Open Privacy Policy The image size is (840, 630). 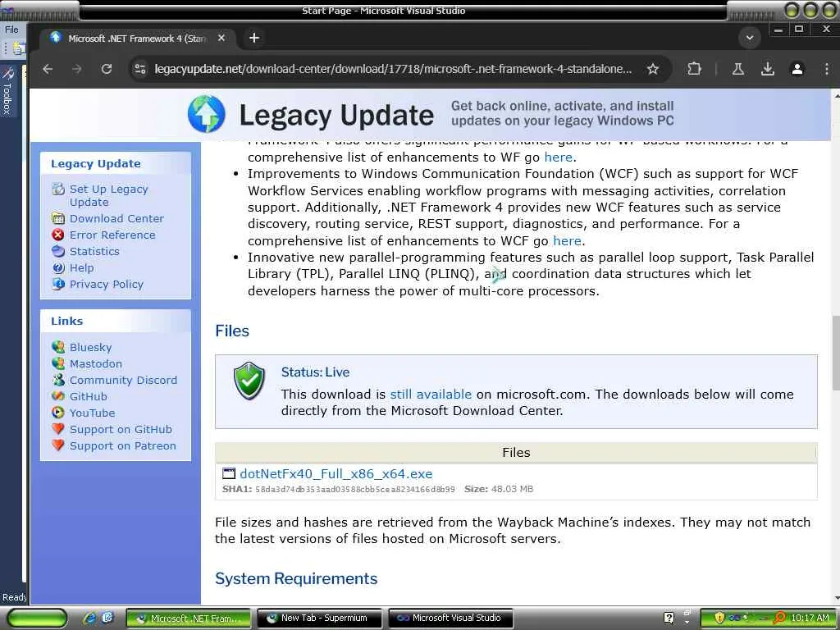(107, 285)
